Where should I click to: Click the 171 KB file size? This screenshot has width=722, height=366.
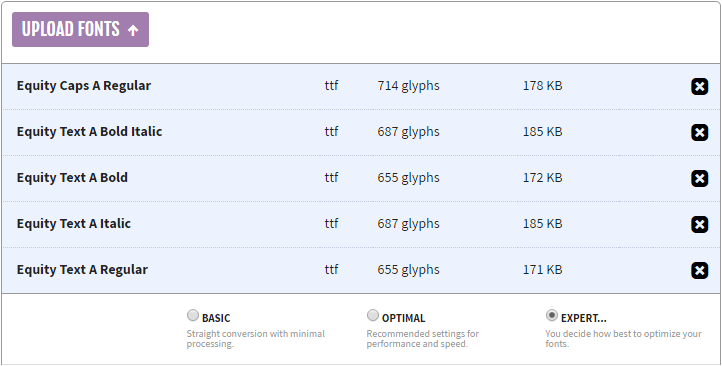(x=542, y=270)
